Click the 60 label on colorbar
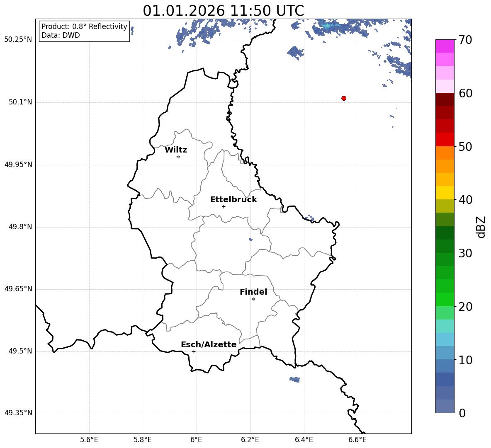Screen dimensions: 491x448 465,93
